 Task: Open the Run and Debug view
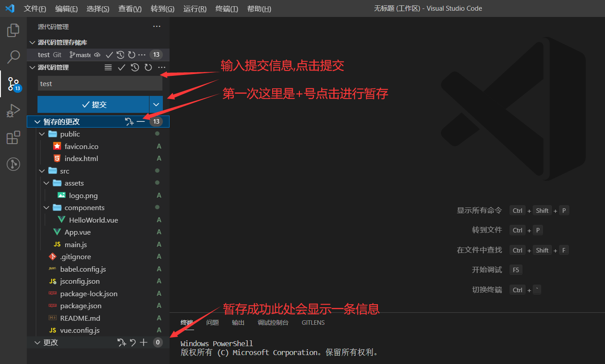point(13,111)
